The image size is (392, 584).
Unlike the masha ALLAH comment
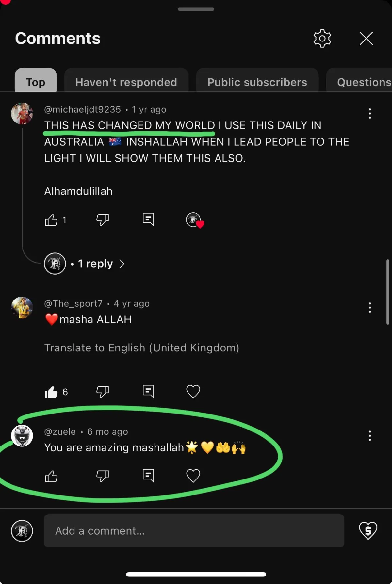[51, 392]
